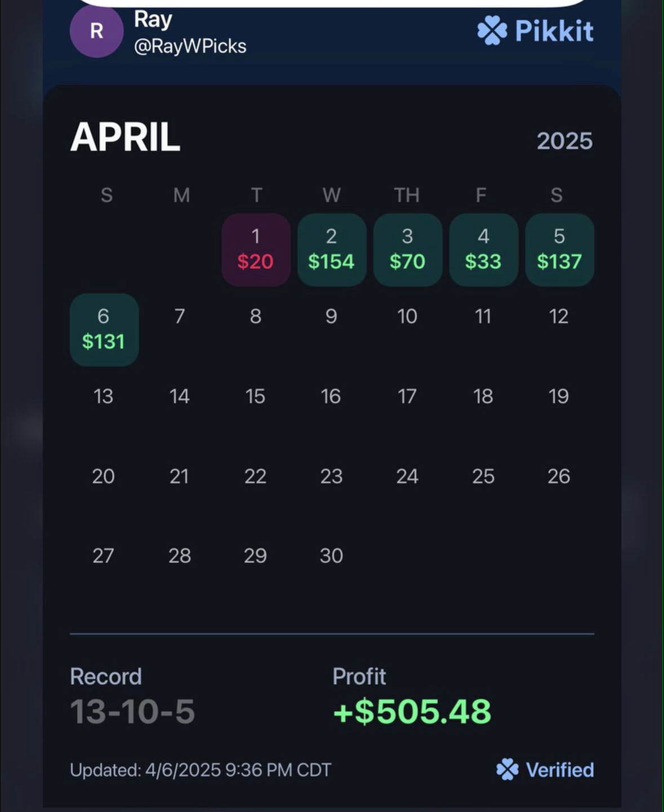Click the Verified clover badge icon

click(507, 769)
